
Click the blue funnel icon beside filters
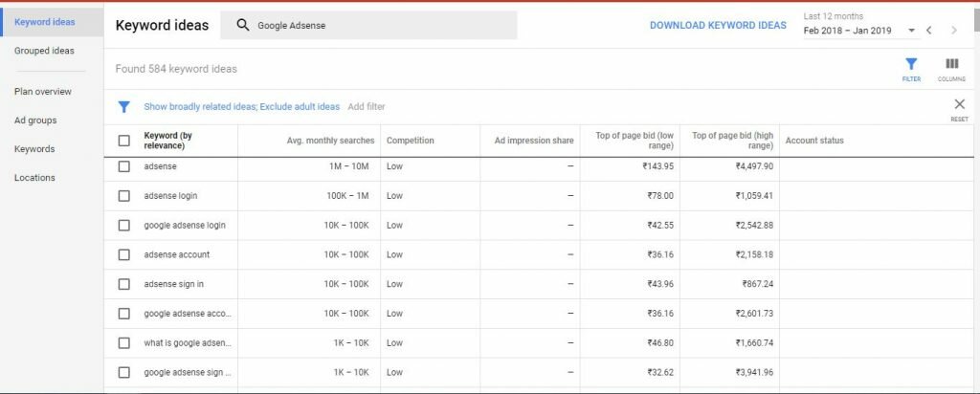123,107
